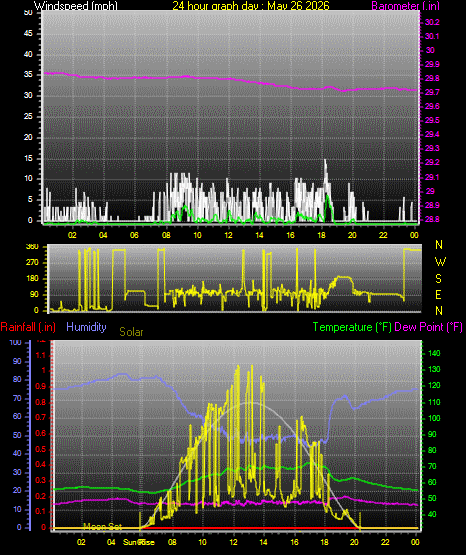Click the Humidity legend label

coord(86,327)
